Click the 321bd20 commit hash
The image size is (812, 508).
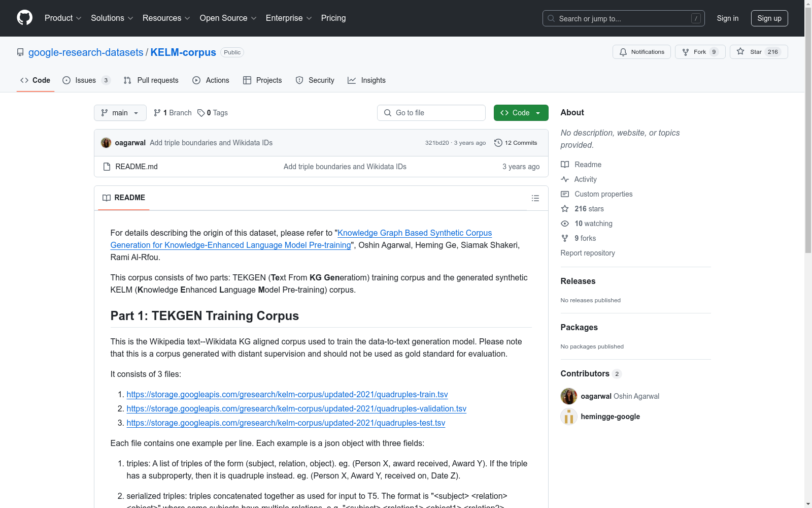[437, 143]
